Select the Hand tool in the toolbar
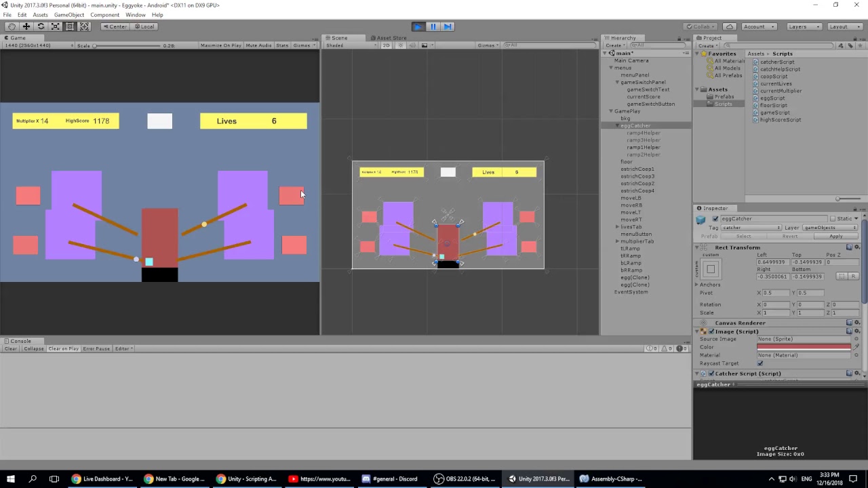This screenshot has width=868, height=488. pos(12,26)
